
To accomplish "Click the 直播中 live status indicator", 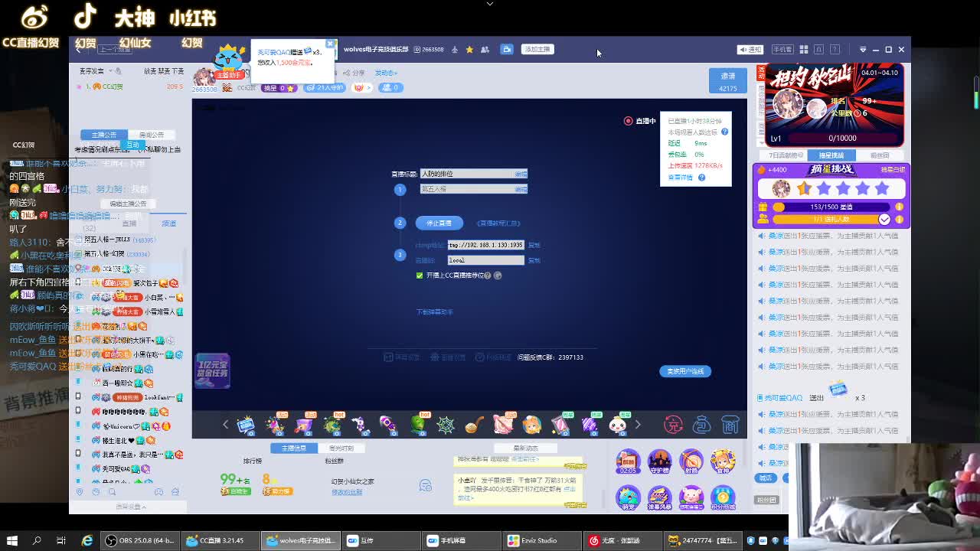I will click(x=640, y=121).
